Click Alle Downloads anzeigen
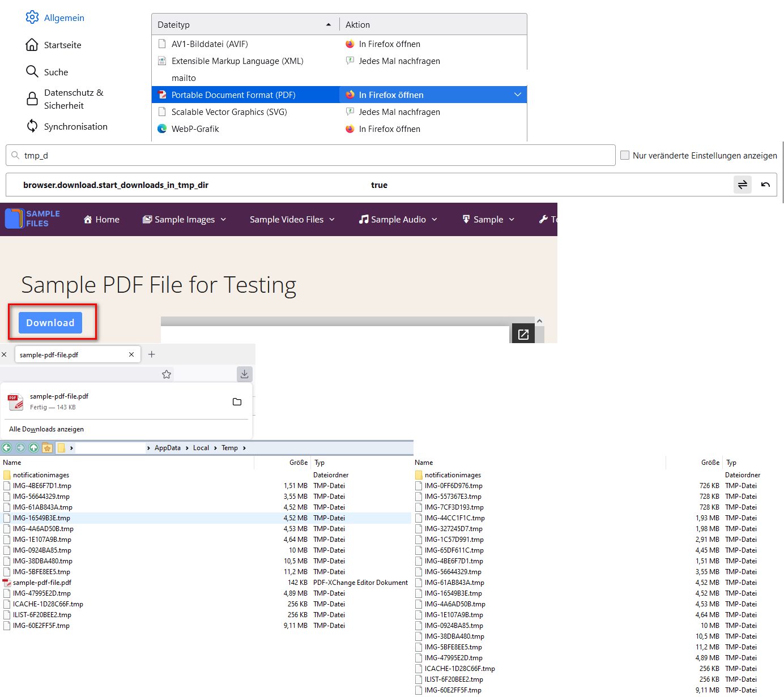The image size is (784, 697). (46, 429)
